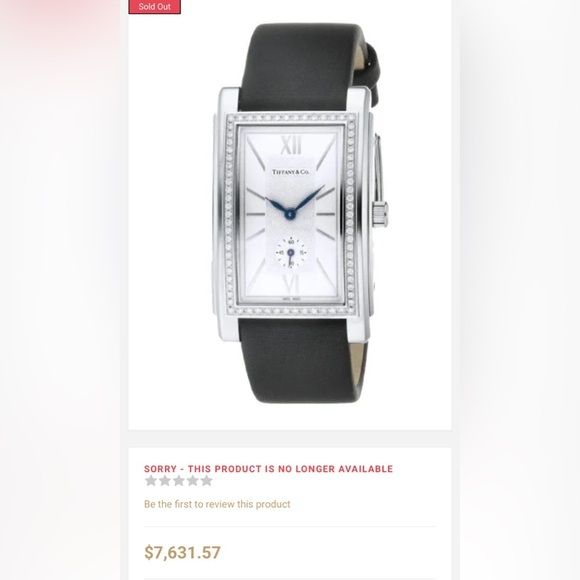Click the polished steel case left side
Screen dimensions: 580x580
click(222, 215)
